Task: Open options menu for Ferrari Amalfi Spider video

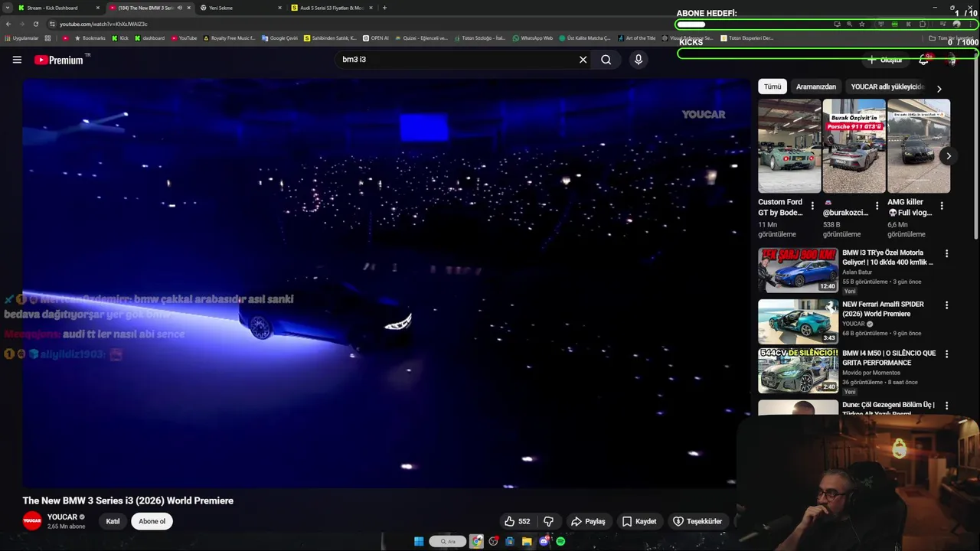Action: pyautogui.click(x=946, y=305)
